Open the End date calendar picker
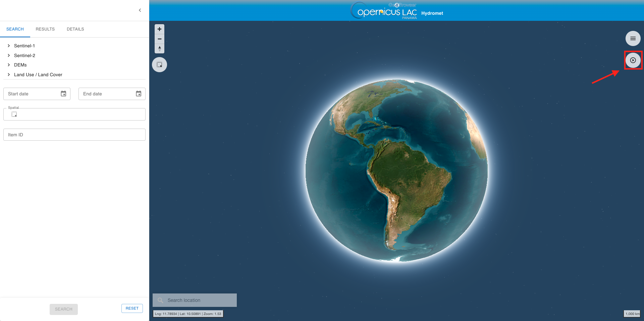 click(x=139, y=94)
